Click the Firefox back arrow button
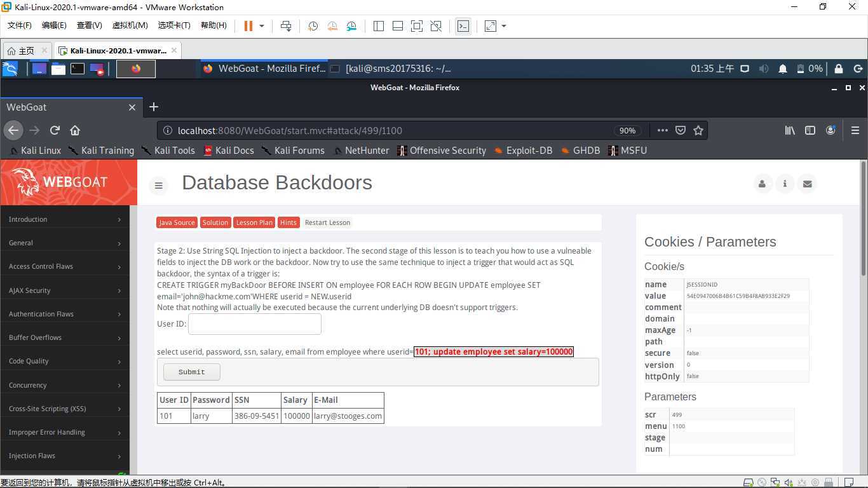The image size is (868, 488). pos(13,130)
